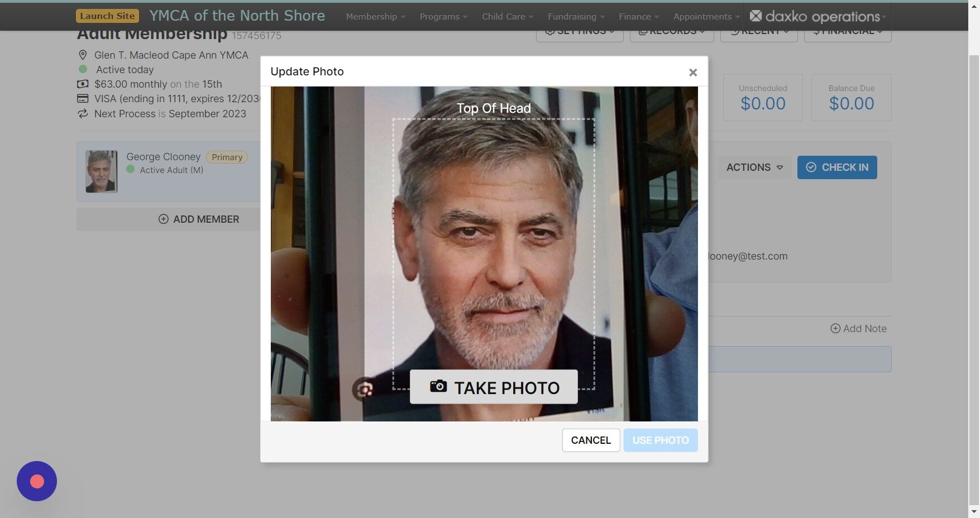Click the credit card icon next to VISA
Viewport: 980px width, 518px height.
(83, 98)
